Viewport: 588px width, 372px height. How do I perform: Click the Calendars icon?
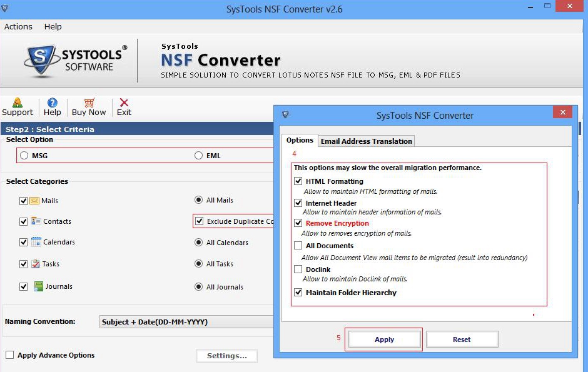coord(36,242)
